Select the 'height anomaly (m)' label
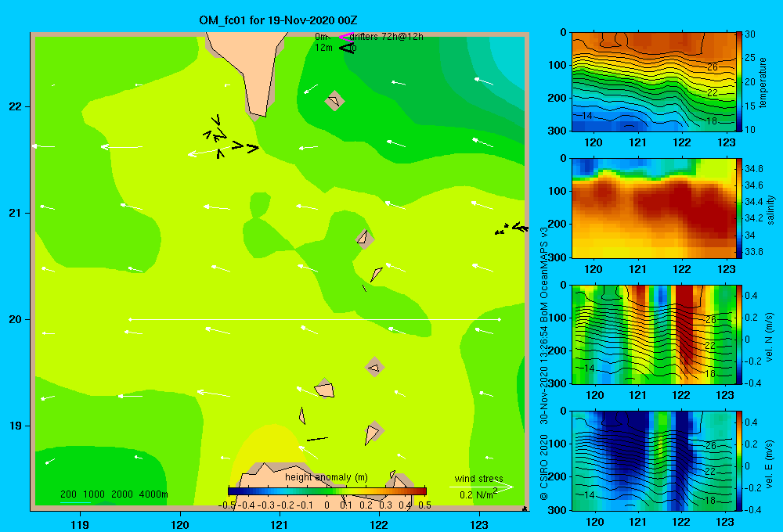The width and height of the screenshot is (783, 532). click(x=326, y=477)
